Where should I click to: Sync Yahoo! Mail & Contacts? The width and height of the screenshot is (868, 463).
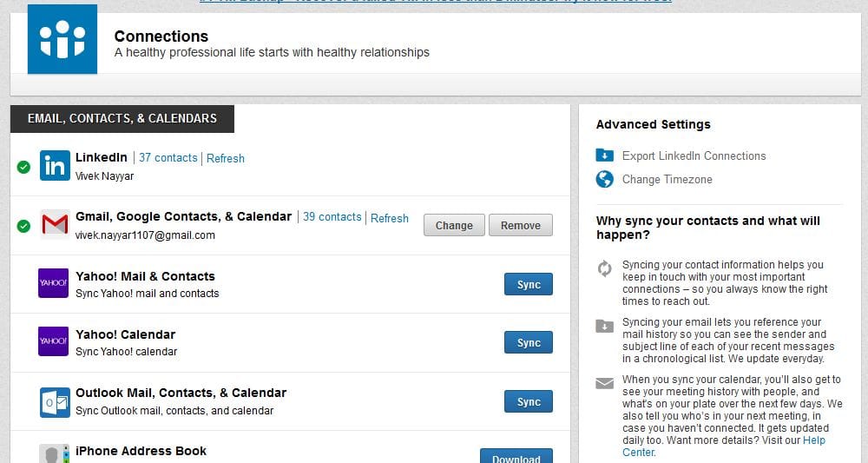528,285
